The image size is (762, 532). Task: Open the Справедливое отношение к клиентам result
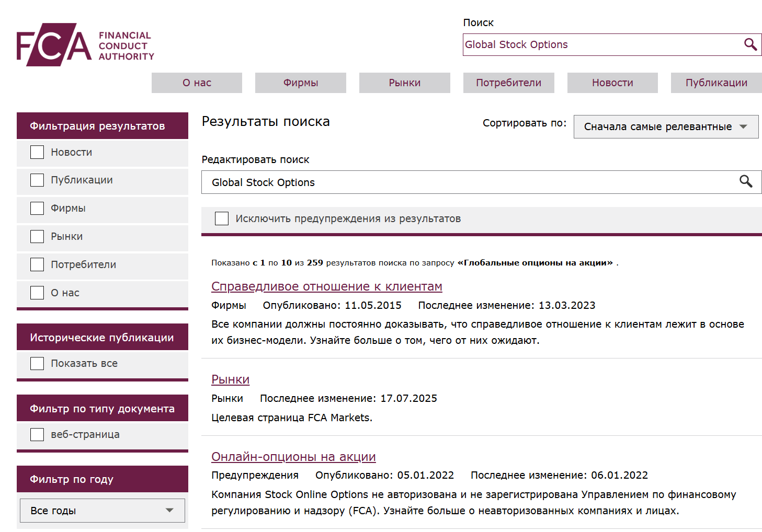pos(326,286)
